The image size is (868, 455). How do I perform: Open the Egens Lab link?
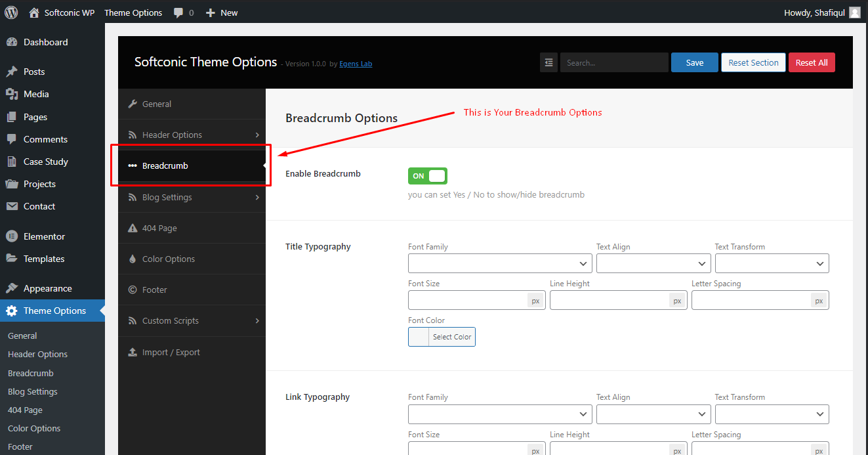(x=356, y=64)
